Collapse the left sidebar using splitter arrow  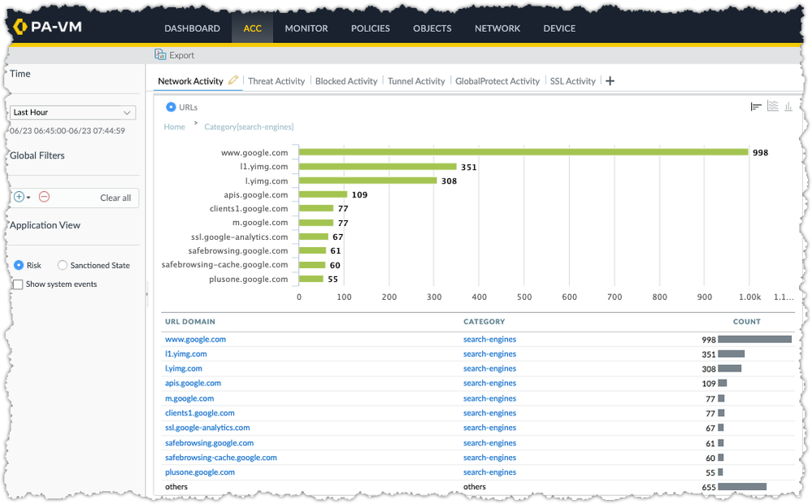pos(146,293)
